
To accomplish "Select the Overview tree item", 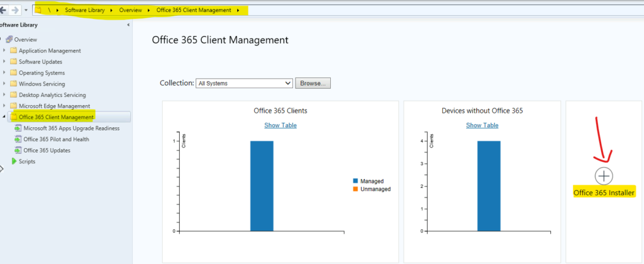I will (25, 40).
